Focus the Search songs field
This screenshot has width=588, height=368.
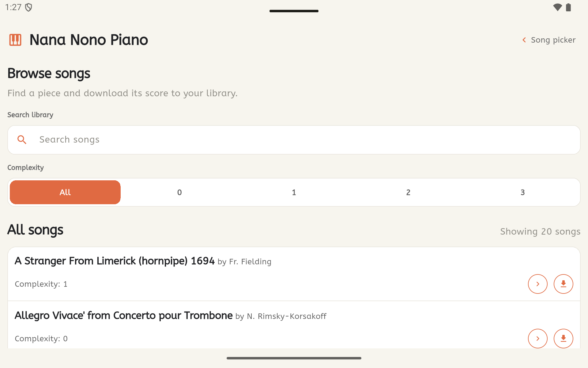pyautogui.click(x=294, y=140)
